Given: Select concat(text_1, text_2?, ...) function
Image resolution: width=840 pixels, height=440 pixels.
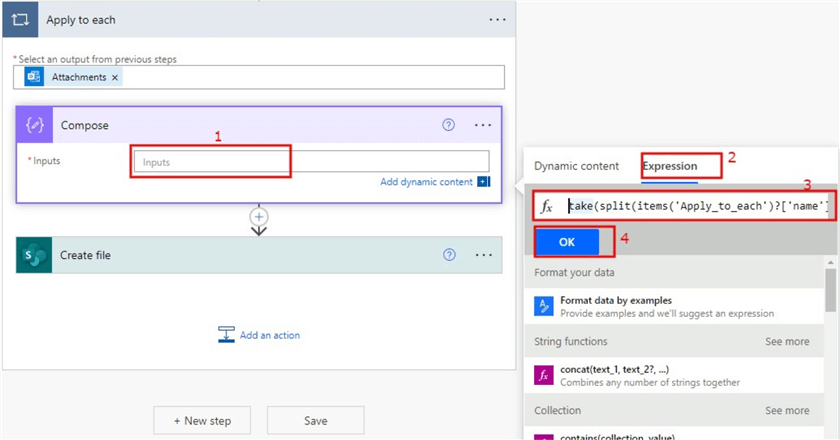Looking at the screenshot, I should (x=674, y=375).
